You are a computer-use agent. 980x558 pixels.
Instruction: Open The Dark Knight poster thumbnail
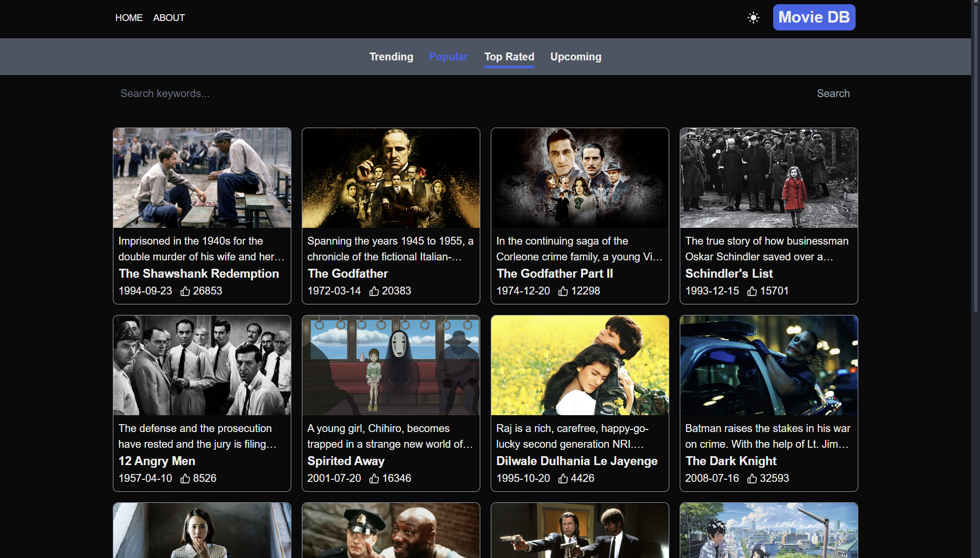point(768,365)
